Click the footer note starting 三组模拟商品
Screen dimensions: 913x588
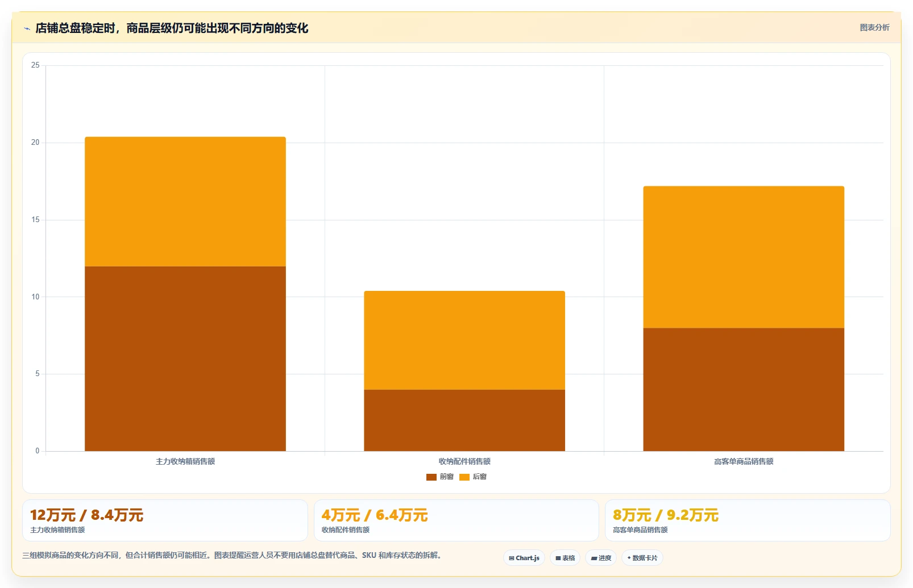pos(232,555)
